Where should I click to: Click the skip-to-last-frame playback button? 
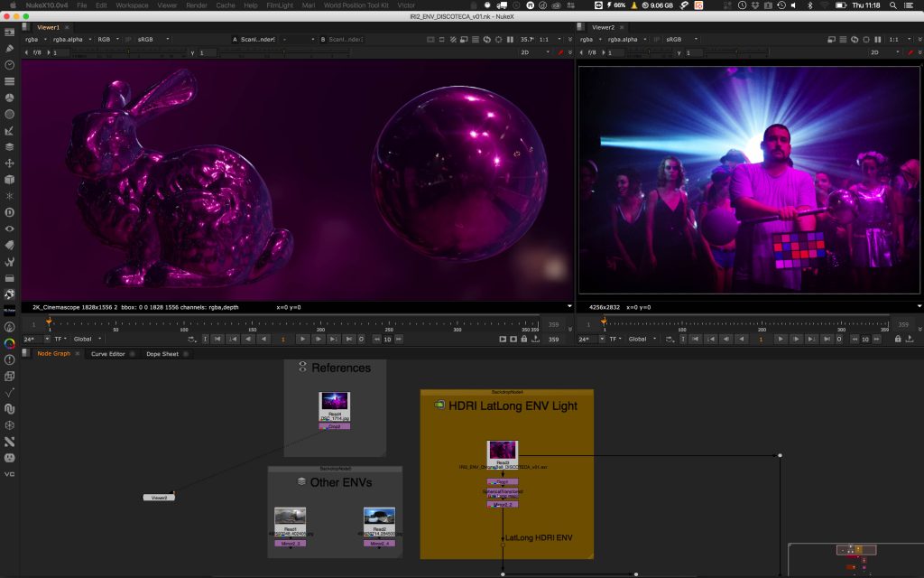(x=348, y=339)
